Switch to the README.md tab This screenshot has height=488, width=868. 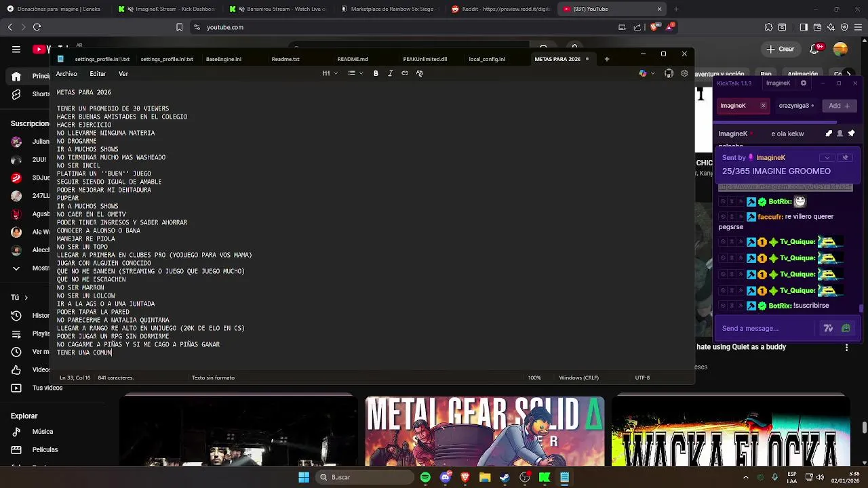point(353,59)
